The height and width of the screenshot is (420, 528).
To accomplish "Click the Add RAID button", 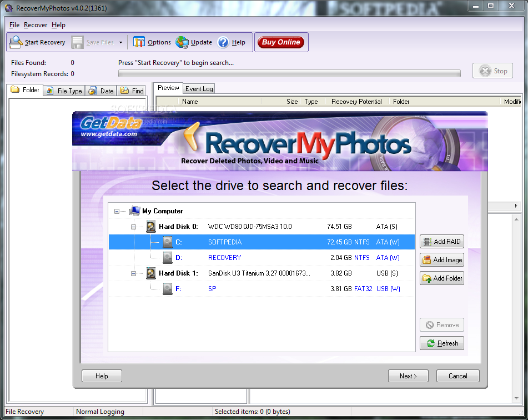I will [442, 241].
